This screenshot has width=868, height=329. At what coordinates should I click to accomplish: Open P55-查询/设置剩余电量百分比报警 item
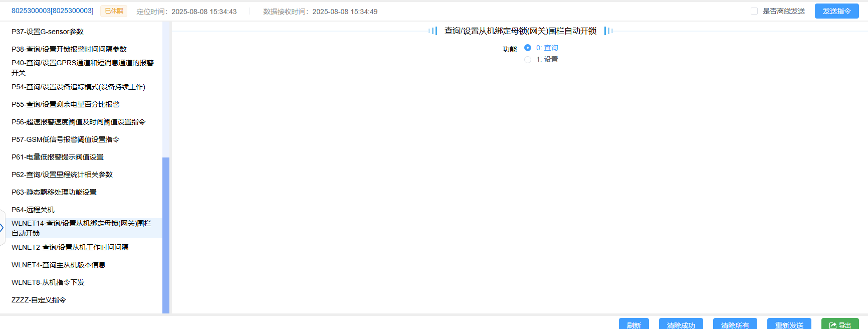click(x=66, y=104)
